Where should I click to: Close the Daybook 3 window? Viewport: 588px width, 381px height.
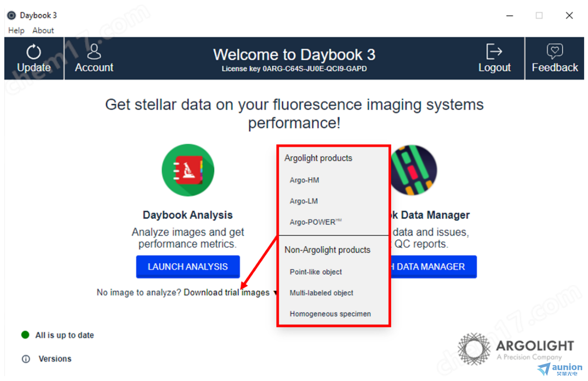(x=569, y=16)
